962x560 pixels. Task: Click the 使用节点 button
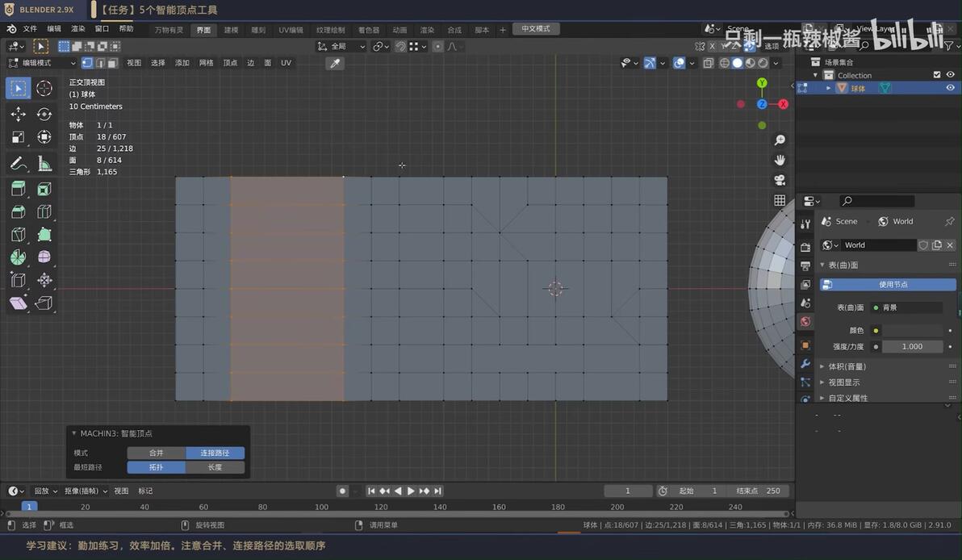(888, 285)
